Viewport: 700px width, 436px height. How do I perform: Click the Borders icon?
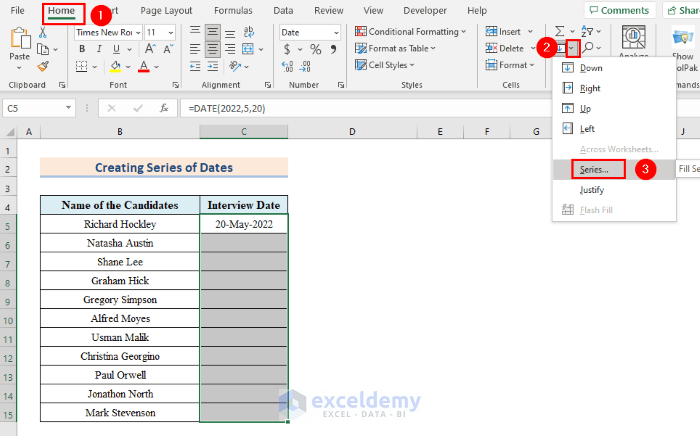click(x=81, y=66)
